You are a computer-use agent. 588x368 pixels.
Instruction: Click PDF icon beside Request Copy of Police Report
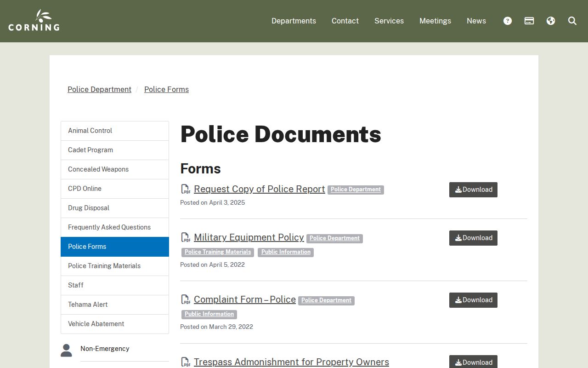(186, 189)
